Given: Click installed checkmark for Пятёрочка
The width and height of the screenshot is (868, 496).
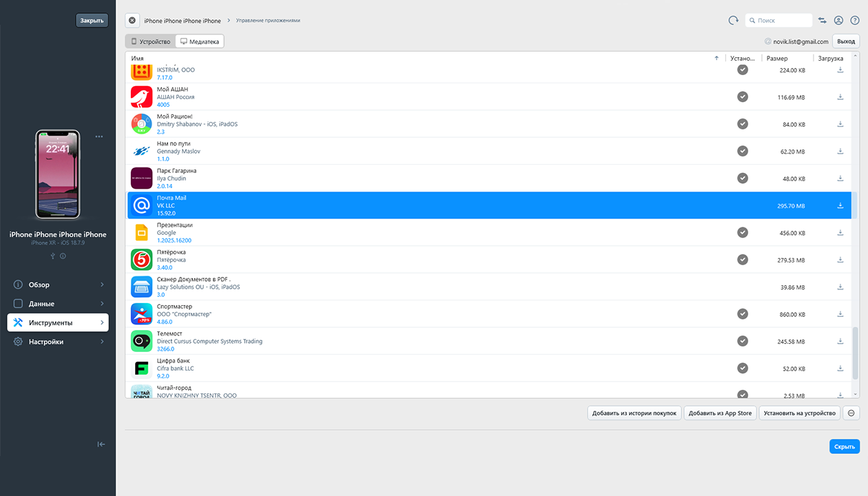Looking at the screenshot, I should point(743,260).
